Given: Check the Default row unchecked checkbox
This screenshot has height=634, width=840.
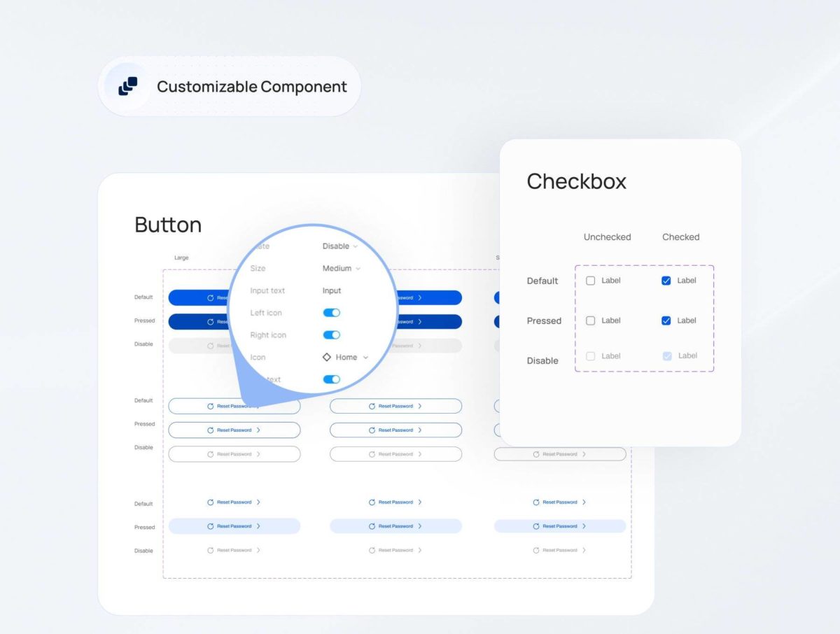Looking at the screenshot, I should (x=591, y=281).
